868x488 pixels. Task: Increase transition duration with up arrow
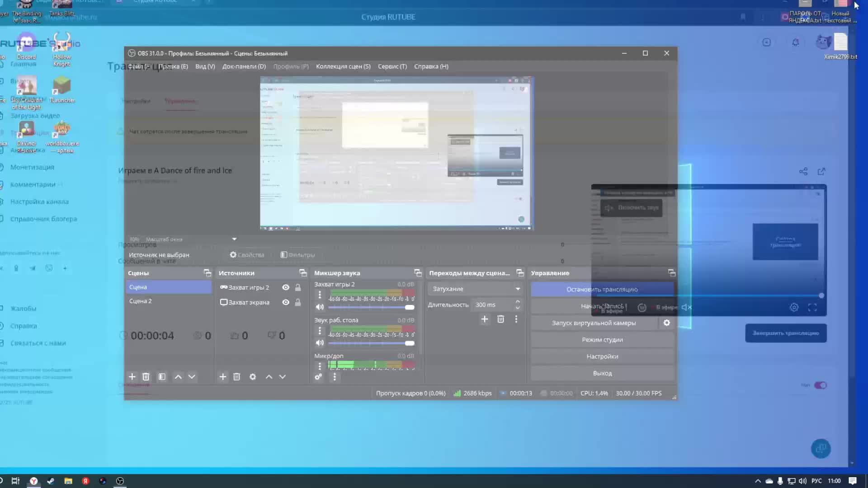518,301
